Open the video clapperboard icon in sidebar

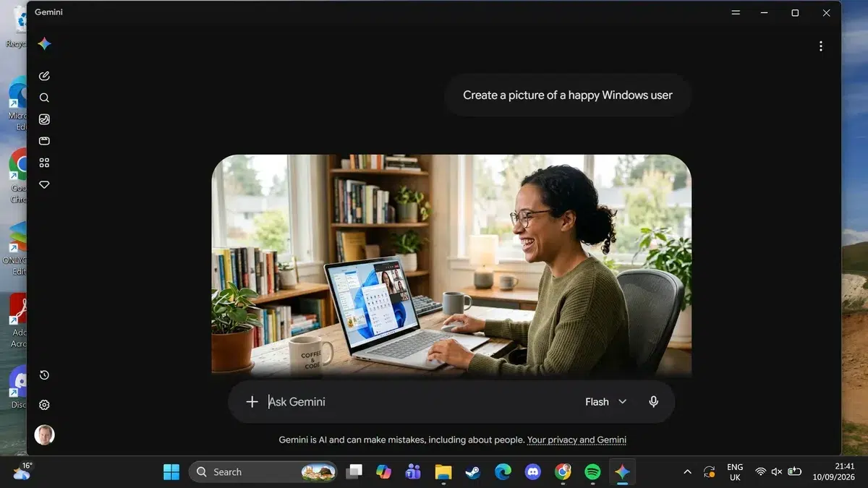[44, 141]
